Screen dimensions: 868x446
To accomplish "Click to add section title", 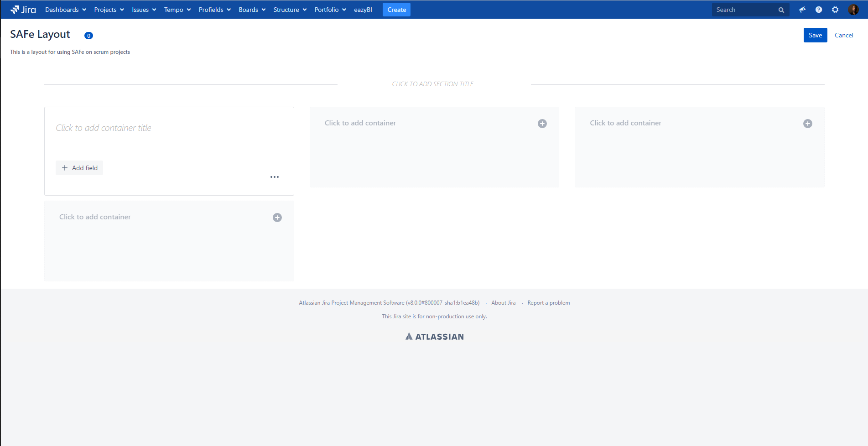I will (x=433, y=84).
